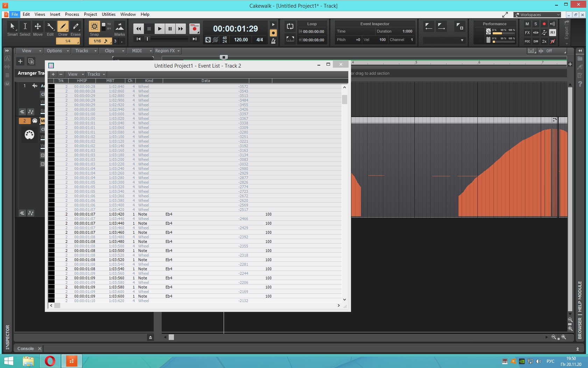
Task: Toggle global Mute (M) in Mix module
Action: pyautogui.click(x=527, y=24)
